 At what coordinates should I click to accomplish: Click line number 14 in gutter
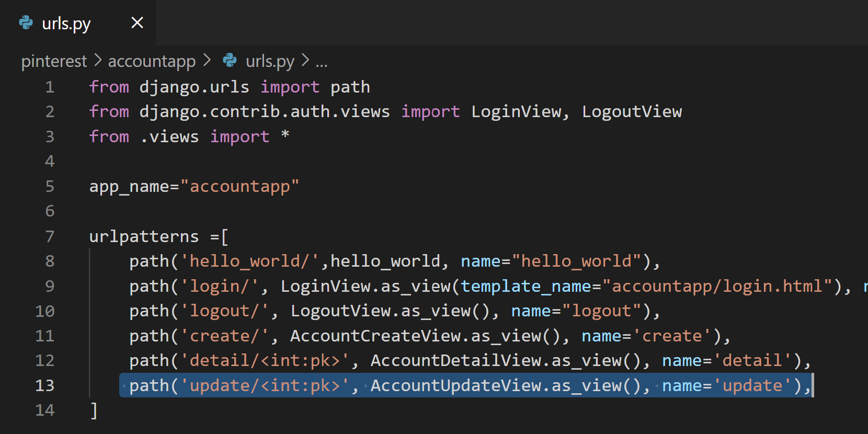45,410
